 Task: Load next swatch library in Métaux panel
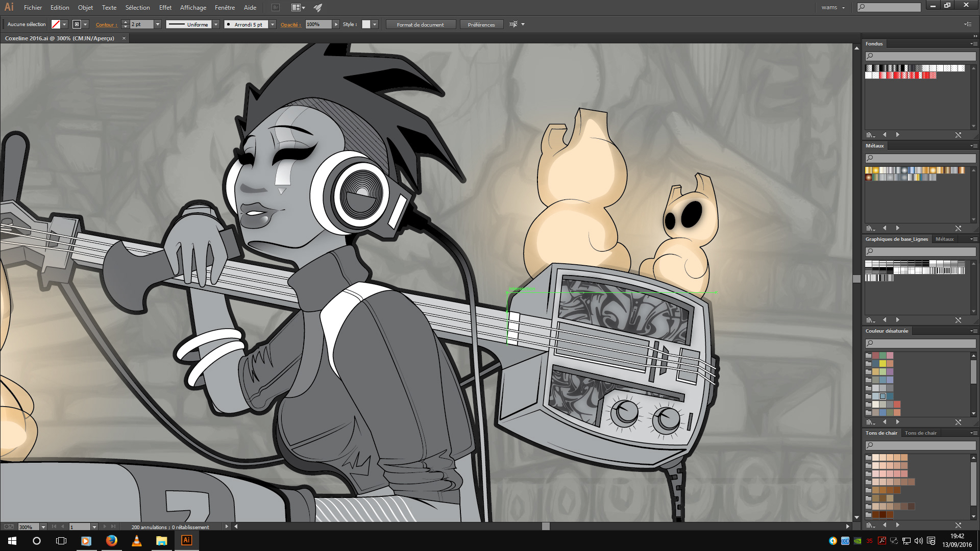coord(898,228)
